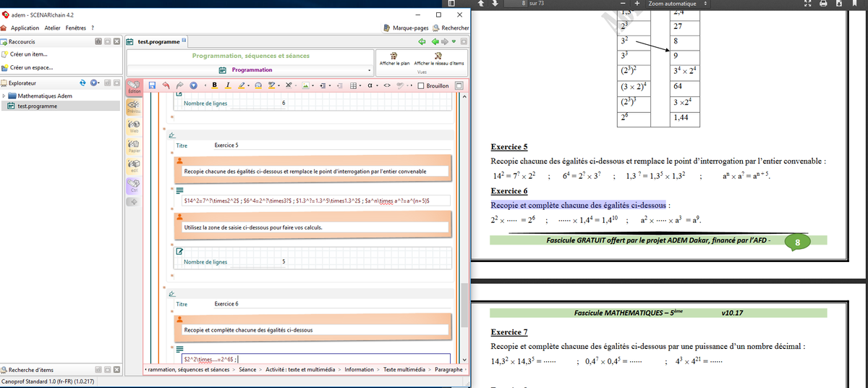Open the Ctrl control view
The width and height of the screenshot is (868, 388).
[134, 185]
